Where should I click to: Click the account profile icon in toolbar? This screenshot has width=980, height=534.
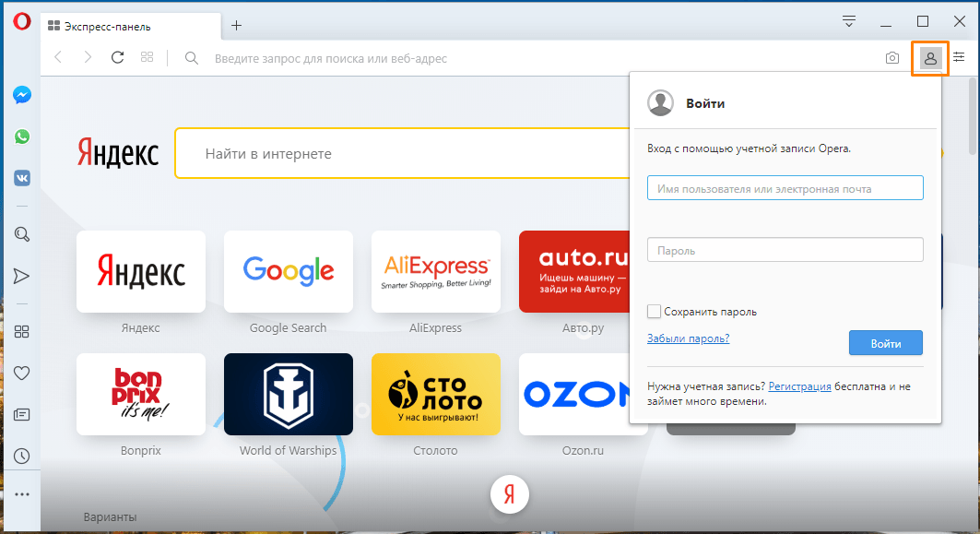(930, 58)
